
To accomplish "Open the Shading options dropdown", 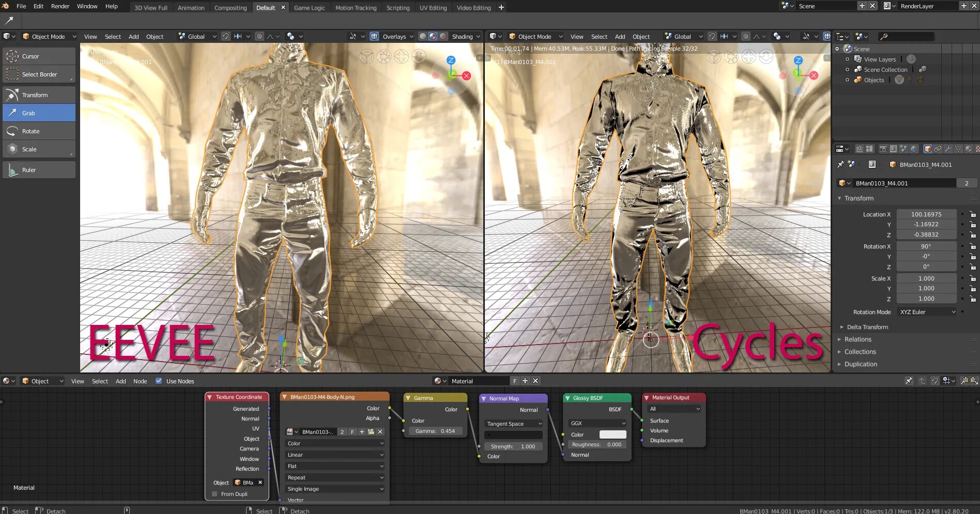I will point(465,36).
